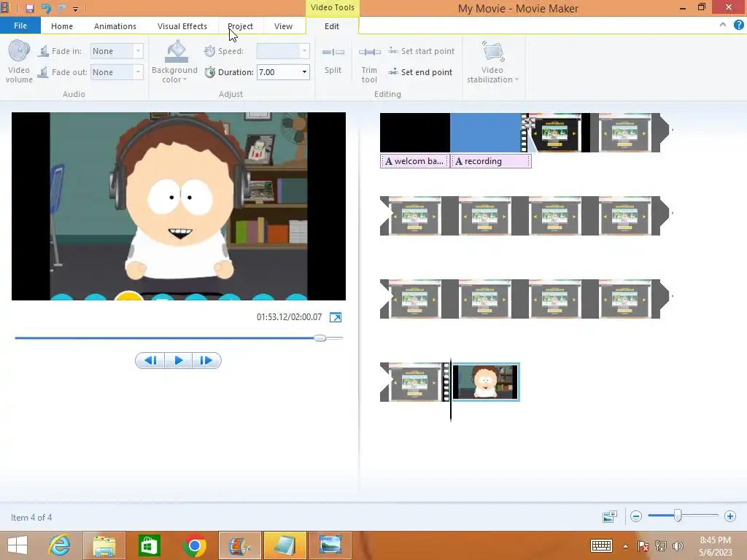Expand the Customize Quick Access Toolbar arrow
The width and height of the screenshot is (747, 560).
pyautogui.click(x=75, y=9)
